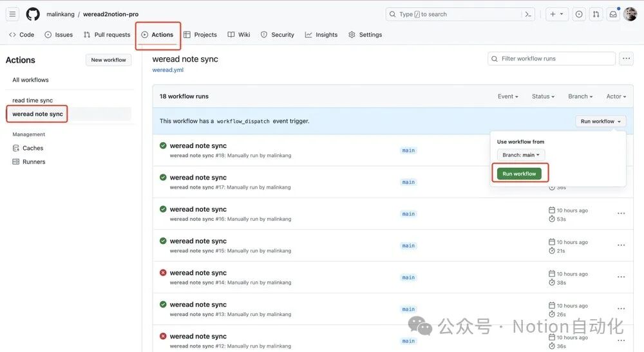Select All workflows in sidebar
This screenshot has width=644, height=352.
30,80
